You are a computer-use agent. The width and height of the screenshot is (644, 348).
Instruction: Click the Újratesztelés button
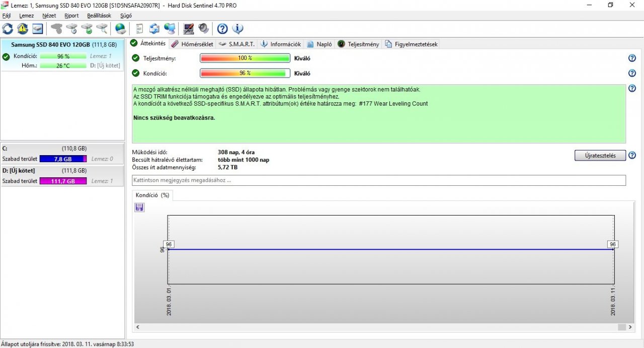pos(600,155)
